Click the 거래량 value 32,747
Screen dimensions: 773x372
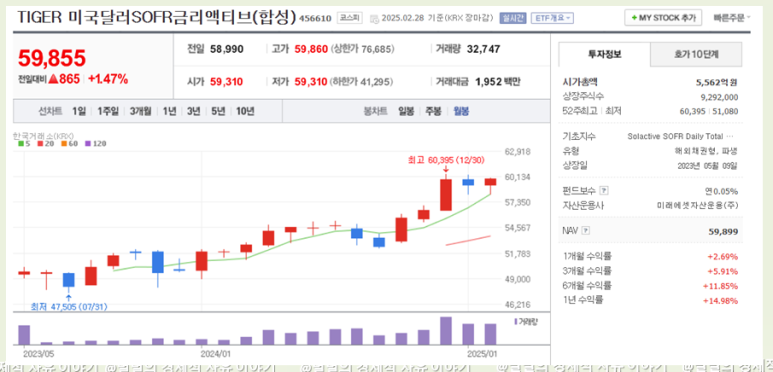pyautogui.click(x=483, y=49)
